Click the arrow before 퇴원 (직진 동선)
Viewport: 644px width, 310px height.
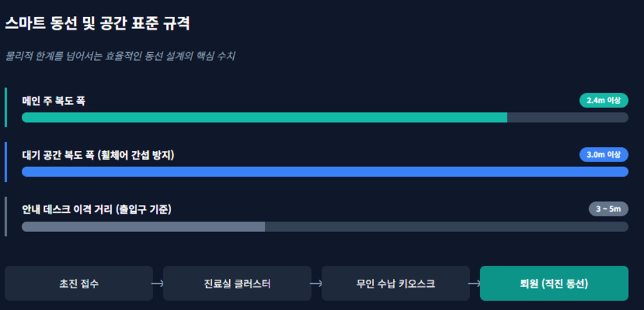coord(475,284)
